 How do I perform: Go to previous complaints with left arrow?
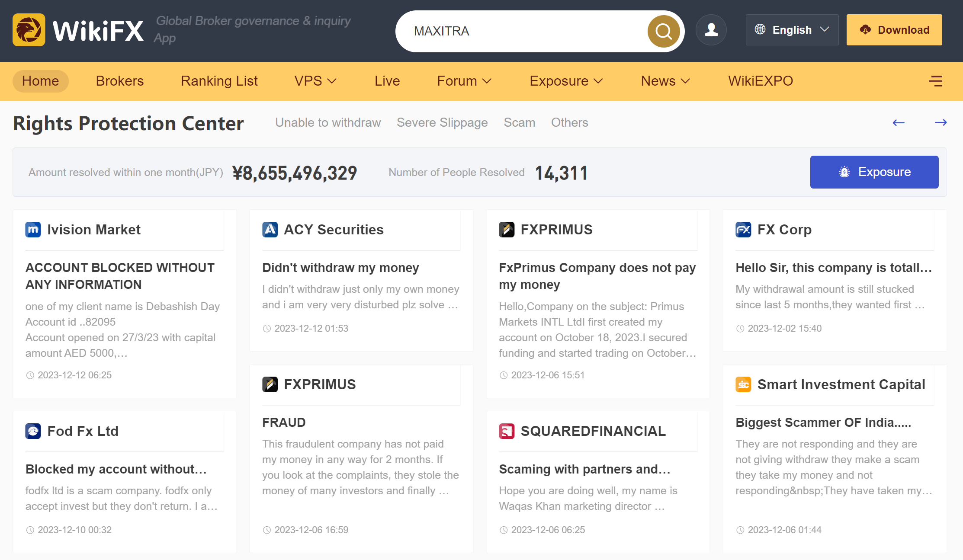tap(899, 123)
